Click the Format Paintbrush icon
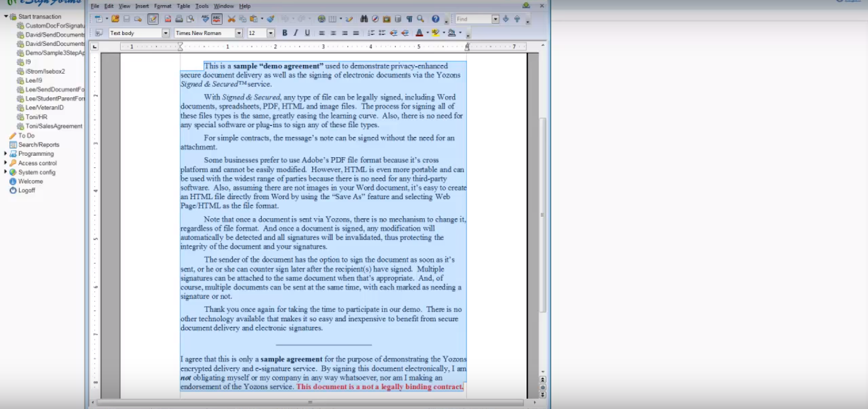 click(271, 19)
